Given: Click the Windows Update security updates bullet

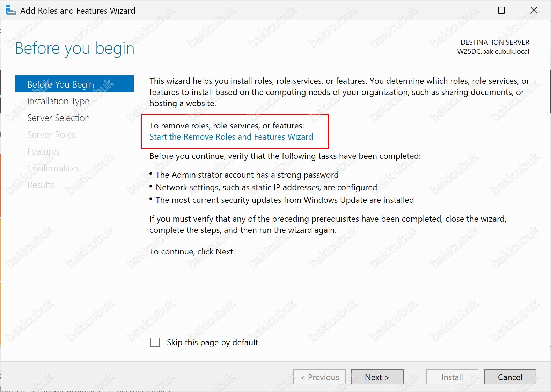Looking at the screenshot, I should [x=285, y=200].
